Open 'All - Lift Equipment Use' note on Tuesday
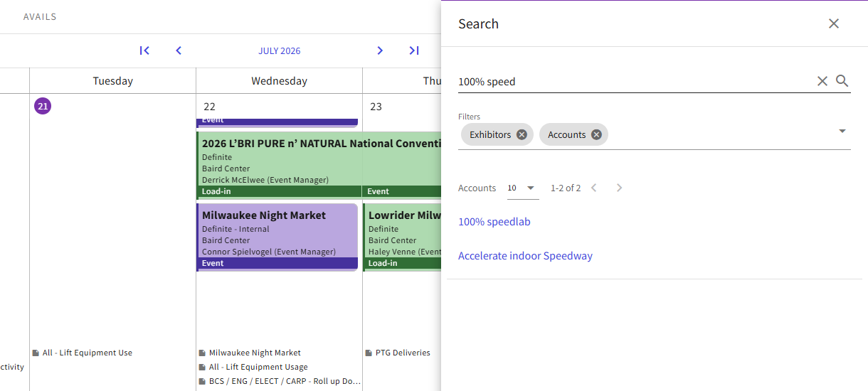Screen dimensions: 868x391 tap(83, 353)
